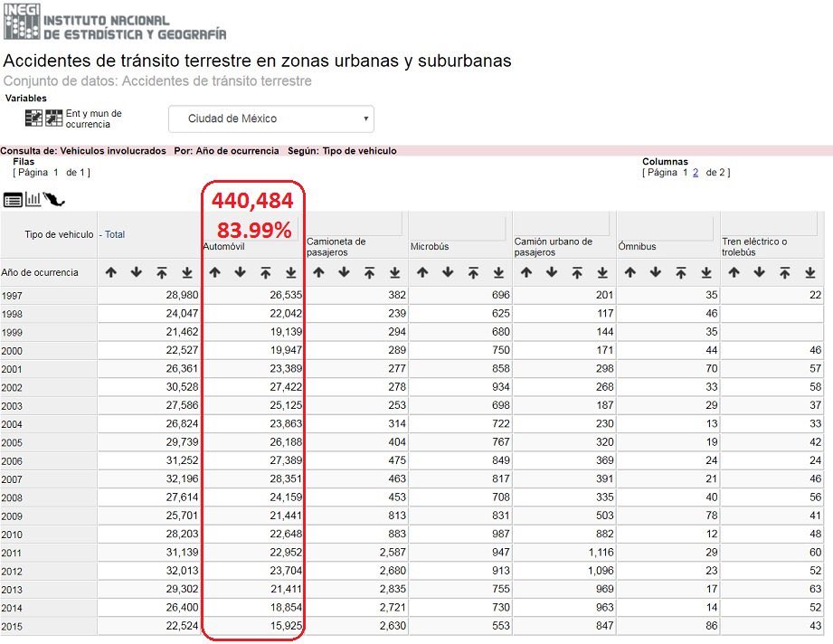The image size is (833, 644).
Task: Sort Camioneta de pasajeros descending down arrow
Action: [344, 272]
